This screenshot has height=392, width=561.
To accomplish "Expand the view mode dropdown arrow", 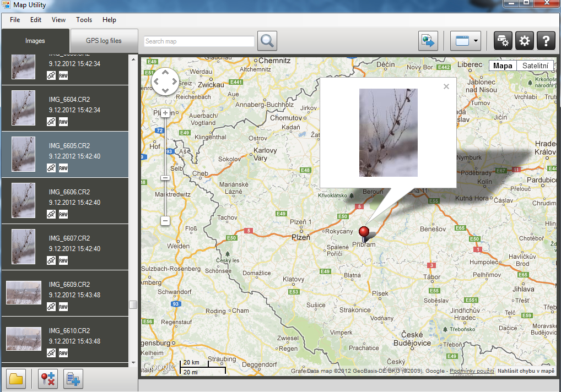I will (x=476, y=41).
